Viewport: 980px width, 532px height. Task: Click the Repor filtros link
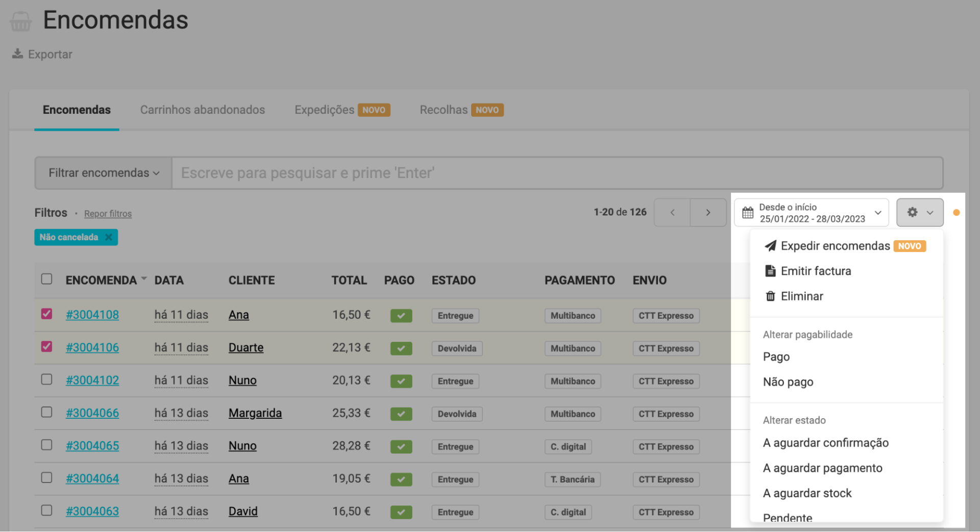[x=108, y=214]
